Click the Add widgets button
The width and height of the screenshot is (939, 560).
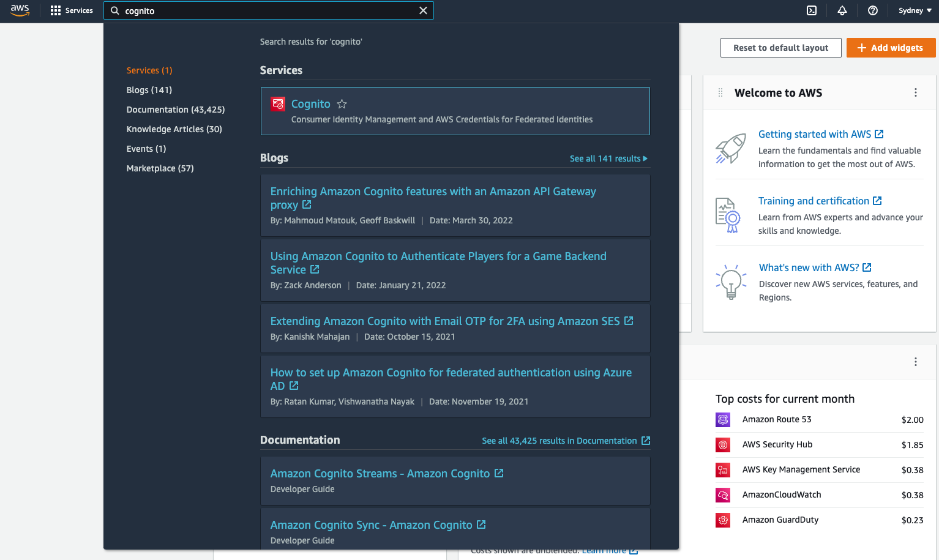coord(891,48)
